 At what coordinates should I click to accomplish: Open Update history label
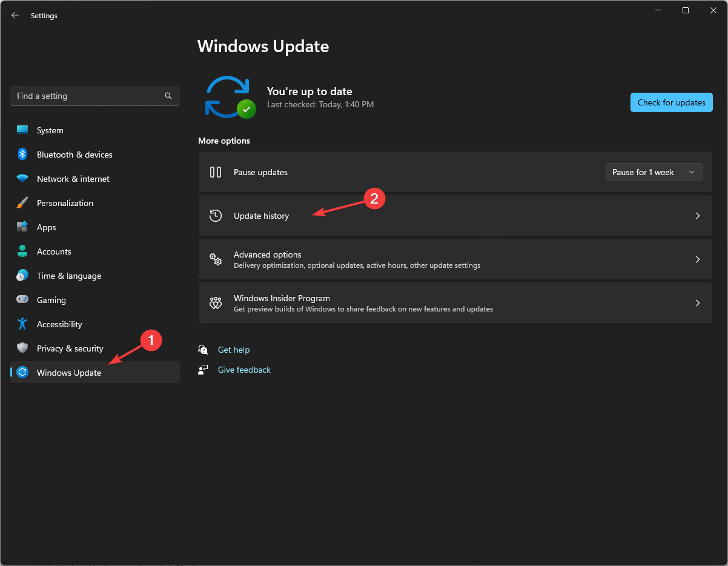[261, 216]
